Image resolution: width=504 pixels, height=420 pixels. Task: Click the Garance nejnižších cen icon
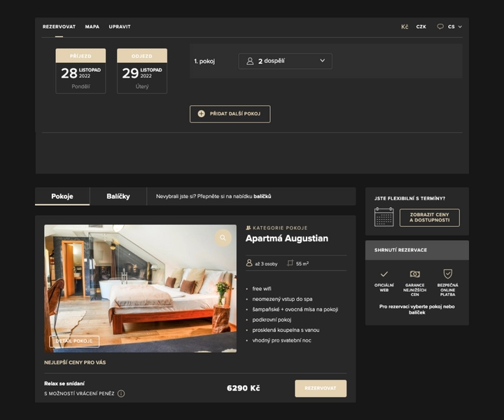tap(414, 274)
